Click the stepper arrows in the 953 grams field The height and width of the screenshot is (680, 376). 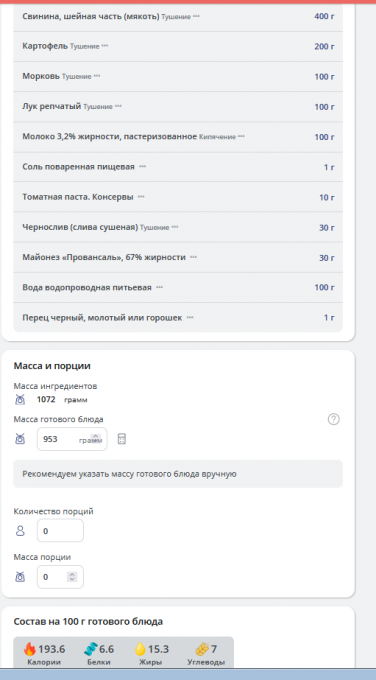pos(96,439)
